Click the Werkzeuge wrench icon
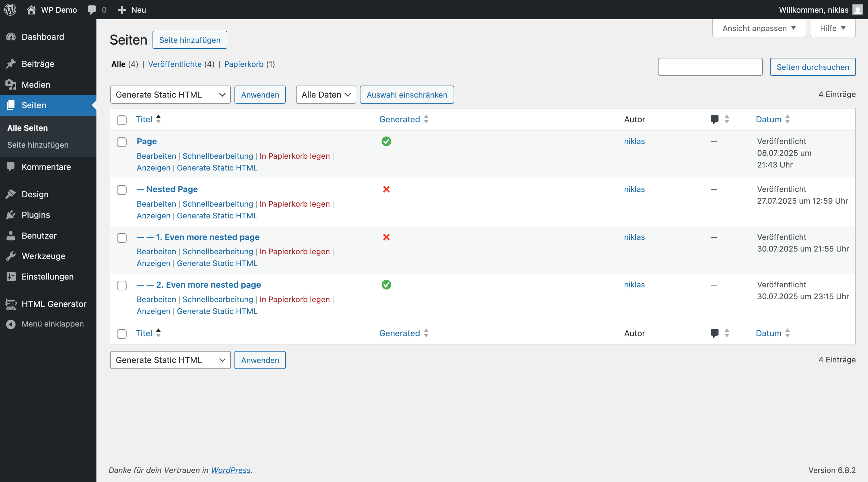This screenshot has width=868, height=482. [x=11, y=256]
